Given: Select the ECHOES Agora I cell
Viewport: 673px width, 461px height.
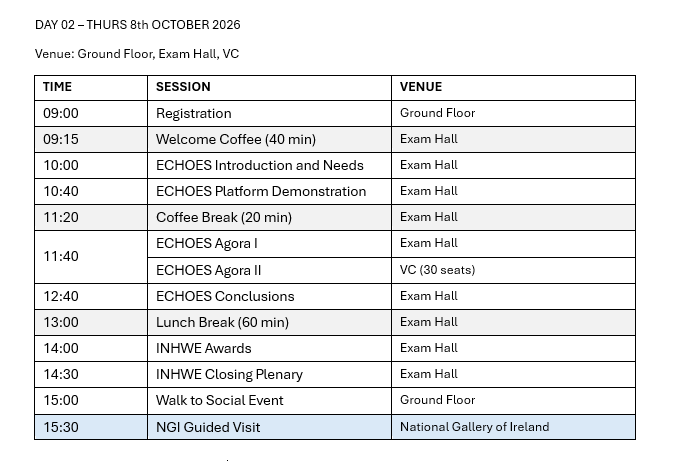Looking at the screenshot, I should [x=207, y=244].
